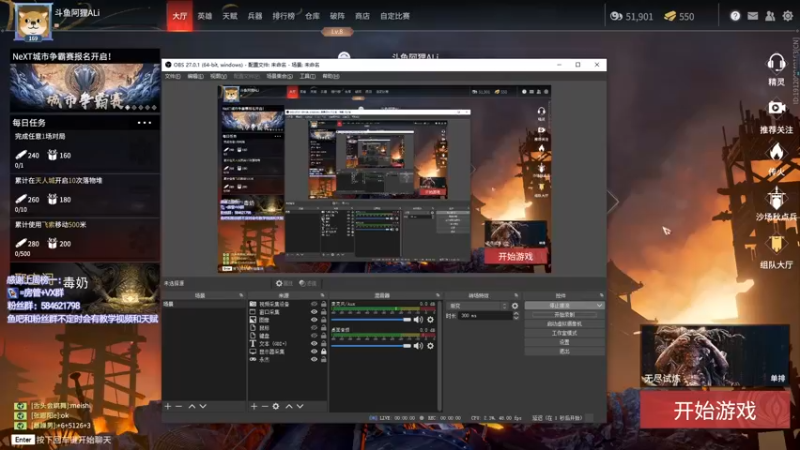Open the transition type dropdown in OBS
The height and width of the screenshot is (450, 800).
[478, 306]
